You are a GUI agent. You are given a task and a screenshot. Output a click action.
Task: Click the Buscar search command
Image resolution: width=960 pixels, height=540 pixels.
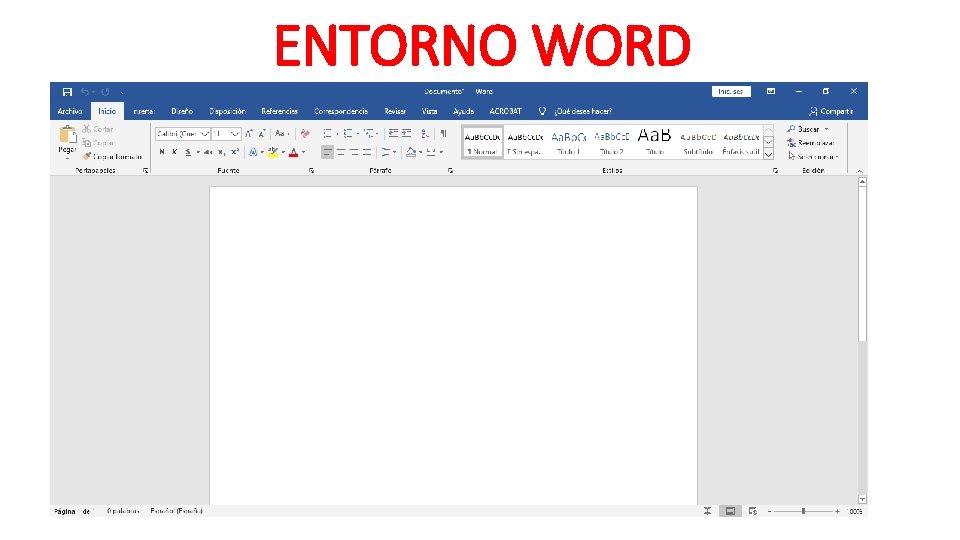(808, 129)
